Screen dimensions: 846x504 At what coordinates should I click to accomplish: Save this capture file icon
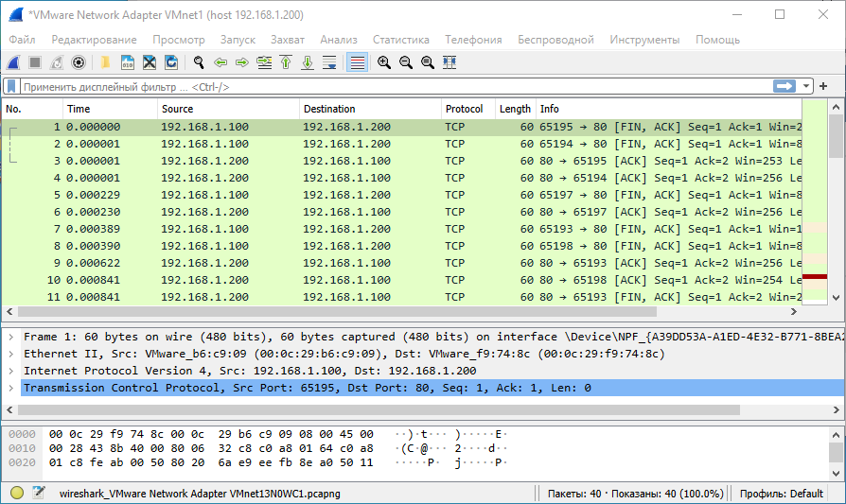[128, 62]
